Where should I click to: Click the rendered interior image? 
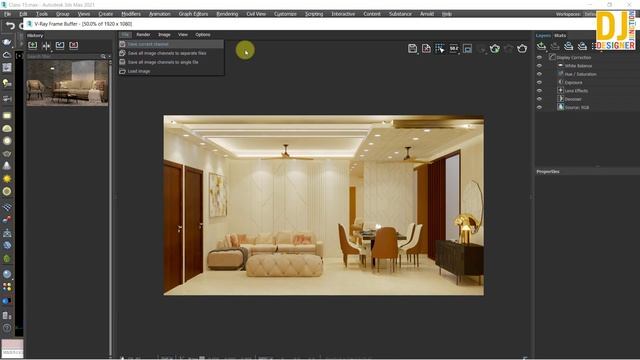pyautogui.click(x=324, y=205)
